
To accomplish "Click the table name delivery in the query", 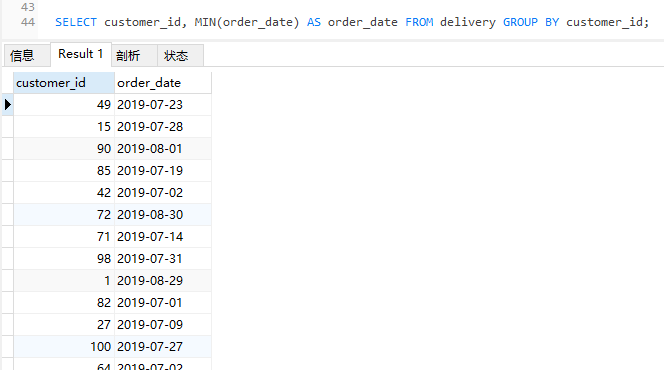I will coord(468,22).
